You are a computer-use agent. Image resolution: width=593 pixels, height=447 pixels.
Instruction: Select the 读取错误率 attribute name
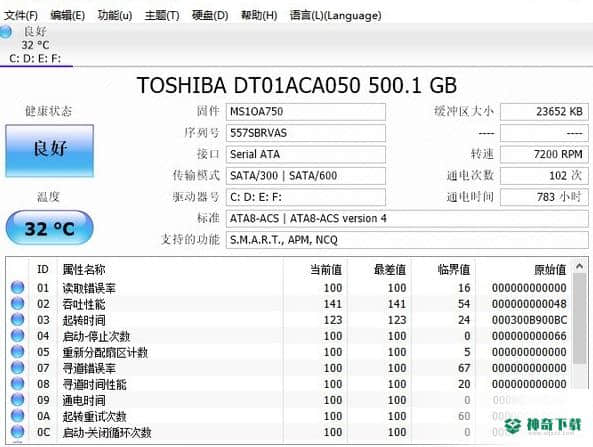pos(89,288)
